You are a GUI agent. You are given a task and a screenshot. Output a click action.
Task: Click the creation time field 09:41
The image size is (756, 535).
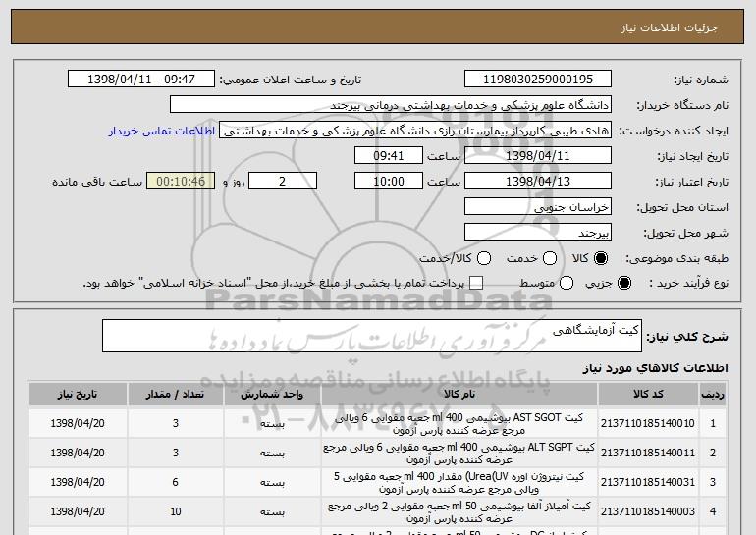tap(389, 156)
